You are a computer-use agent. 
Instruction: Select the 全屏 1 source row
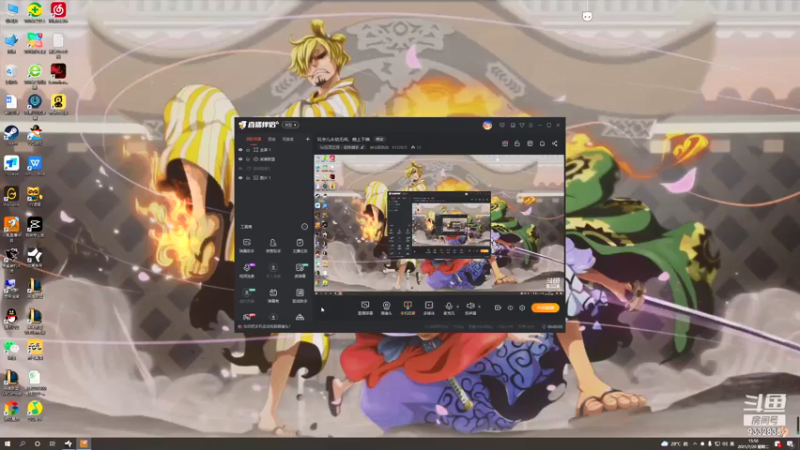pos(273,150)
